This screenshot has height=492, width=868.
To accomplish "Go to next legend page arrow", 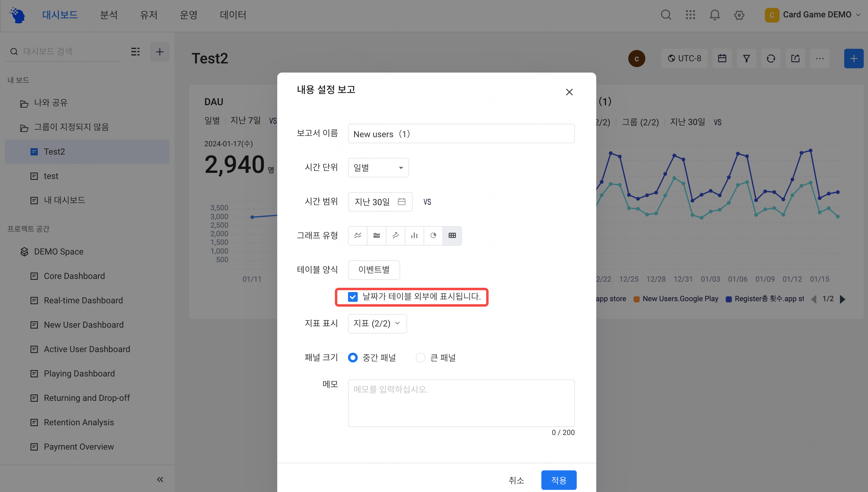I will pyautogui.click(x=843, y=299).
